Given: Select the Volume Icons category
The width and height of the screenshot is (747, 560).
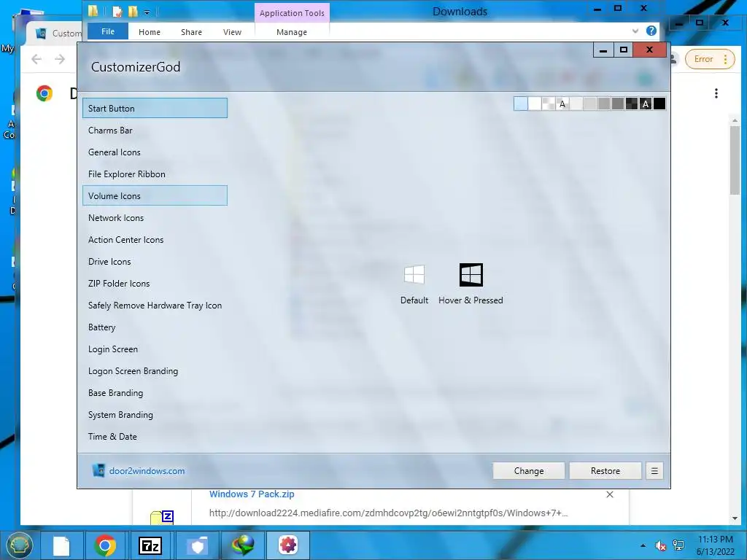Looking at the screenshot, I should [x=155, y=195].
